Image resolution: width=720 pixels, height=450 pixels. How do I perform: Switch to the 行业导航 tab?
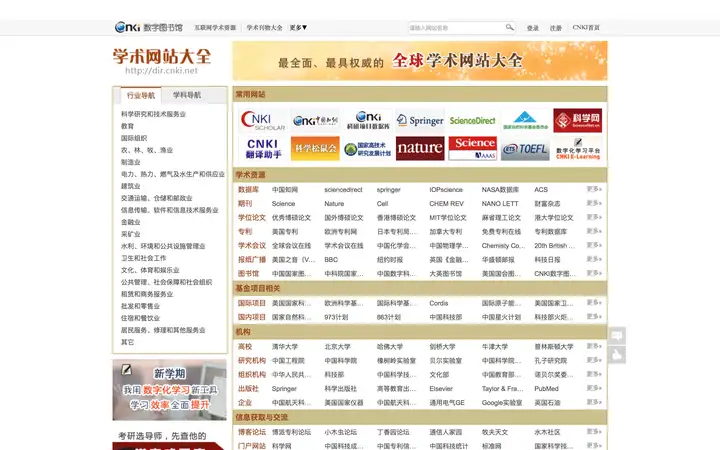click(141, 96)
